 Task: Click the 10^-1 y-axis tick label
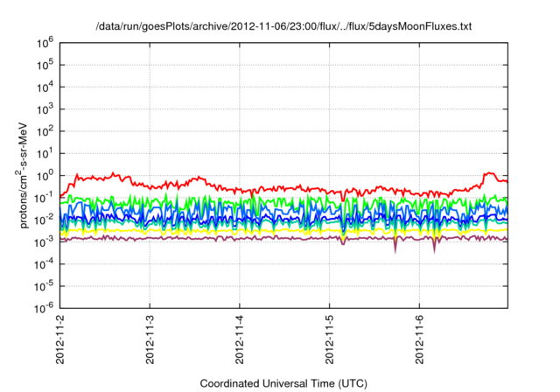pyautogui.click(x=44, y=198)
